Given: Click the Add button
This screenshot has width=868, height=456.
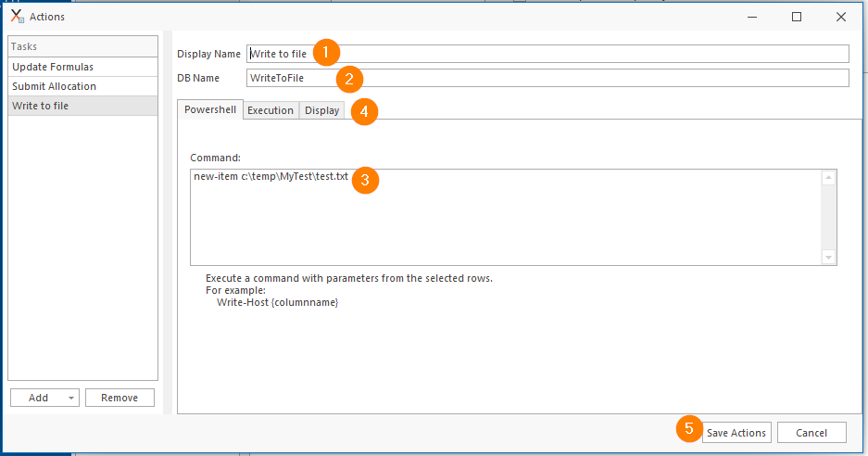Looking at the screenshot, I should (38, 398).
